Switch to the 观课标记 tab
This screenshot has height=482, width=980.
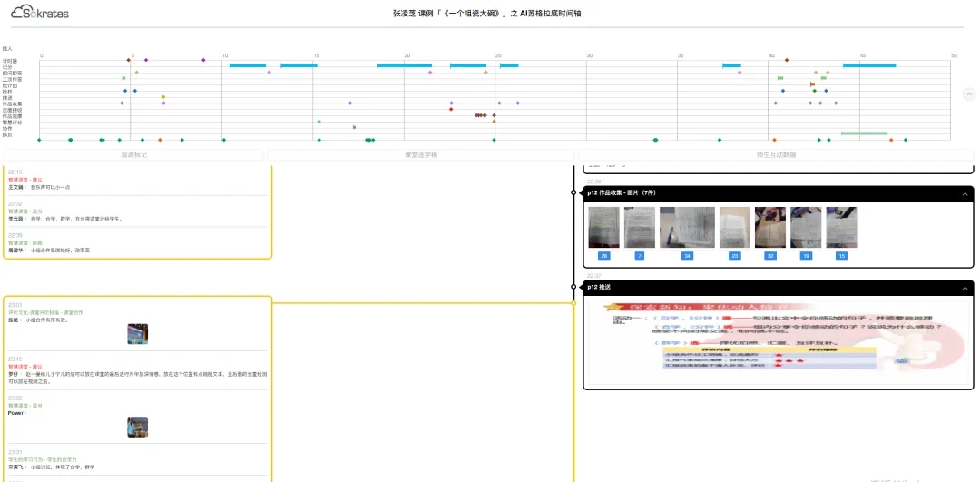pyautogui.click(x=133, y=154)
